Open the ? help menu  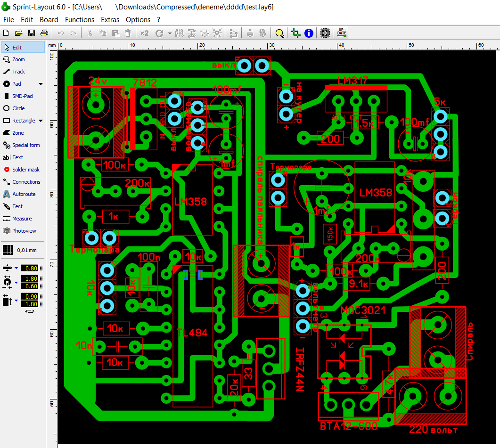coord(158,19)
